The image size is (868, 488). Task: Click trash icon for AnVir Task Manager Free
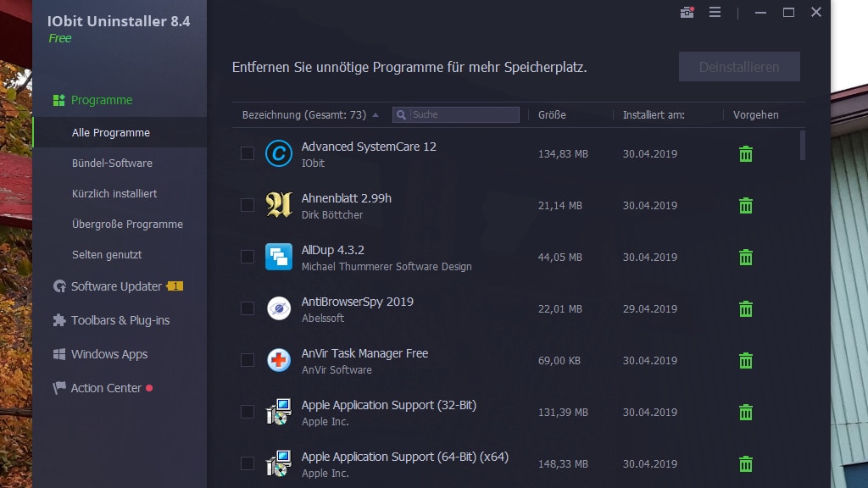746,361
